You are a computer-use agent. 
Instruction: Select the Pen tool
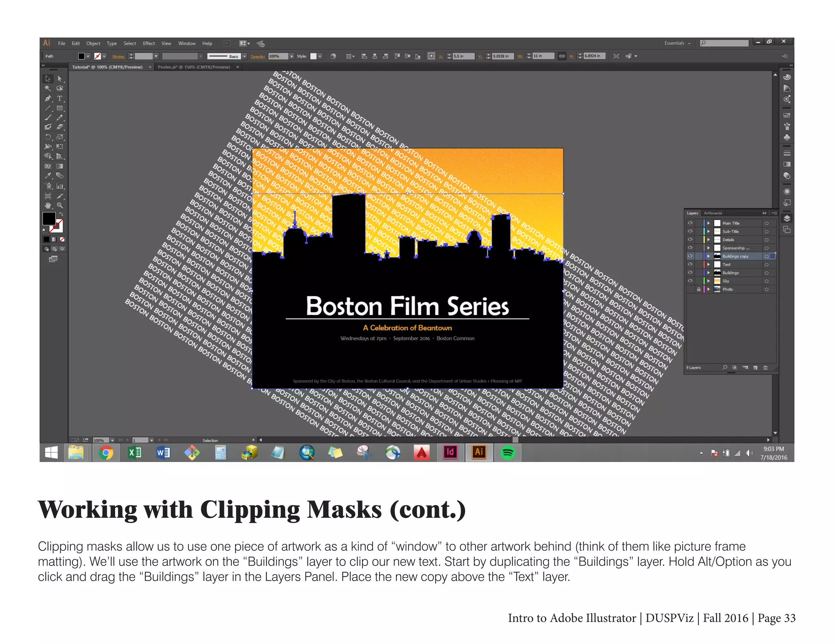pos(48,98)
